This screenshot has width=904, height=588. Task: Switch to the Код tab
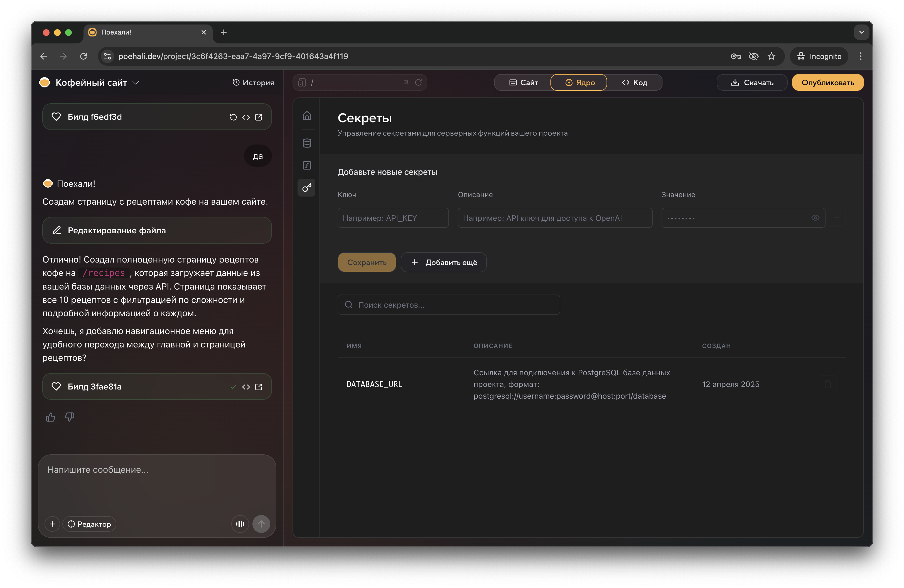(x=634, y=82)
